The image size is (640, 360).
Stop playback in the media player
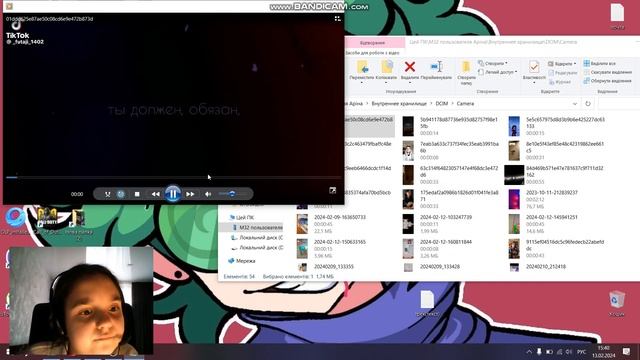click(137, 194)
